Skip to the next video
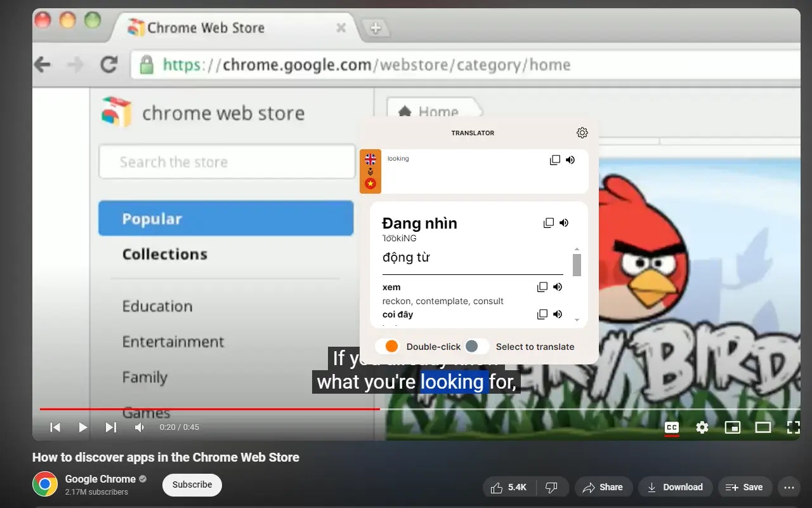Image resolution: width=812 pixels, height=508 pixels. 110,427
